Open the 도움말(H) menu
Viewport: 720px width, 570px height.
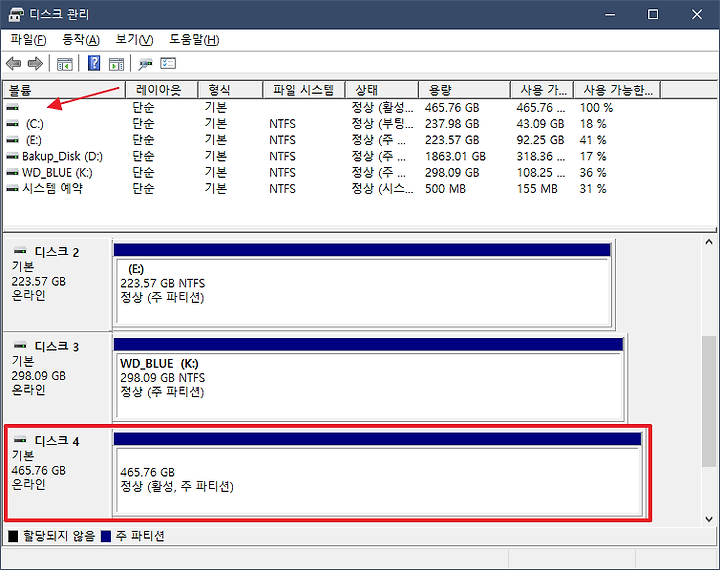194,40
